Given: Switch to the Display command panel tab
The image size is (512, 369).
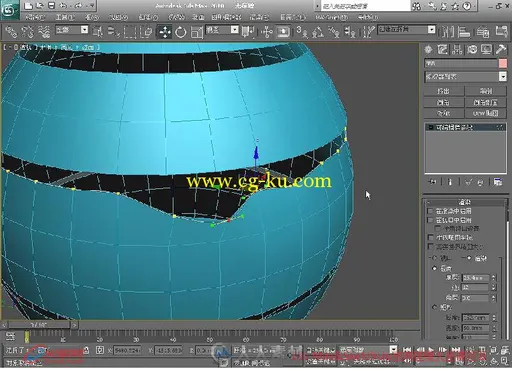Looking at the screenshot, I should 487,50.
